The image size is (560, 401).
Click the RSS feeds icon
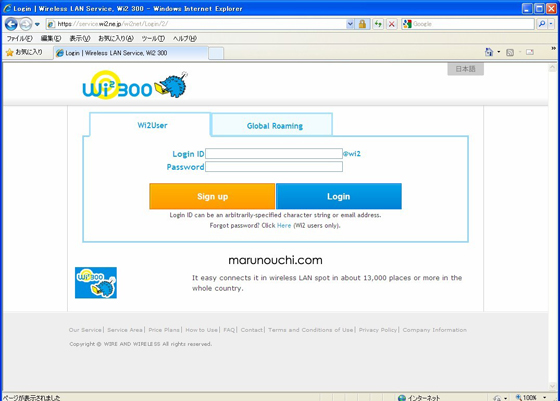click(x=510, y=52)
